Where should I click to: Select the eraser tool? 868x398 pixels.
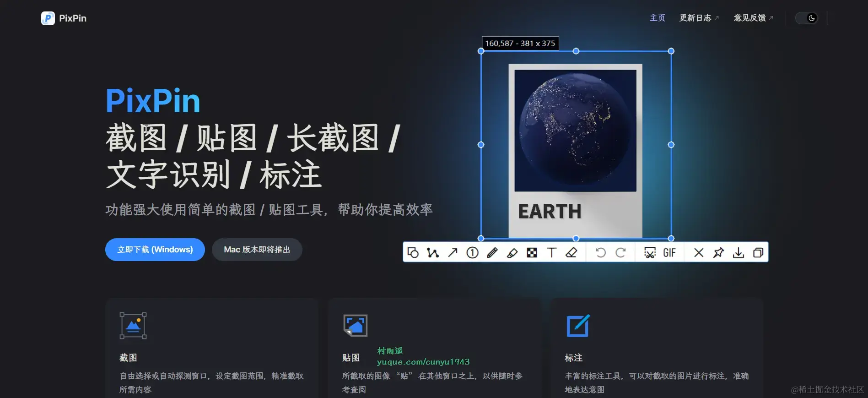pos(571,252)
